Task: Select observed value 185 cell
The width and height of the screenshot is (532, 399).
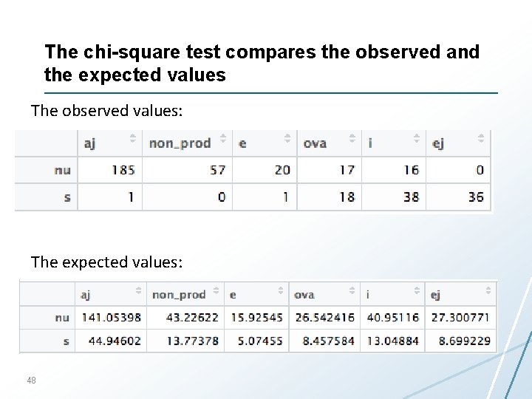Action: [x=110, y=170]
